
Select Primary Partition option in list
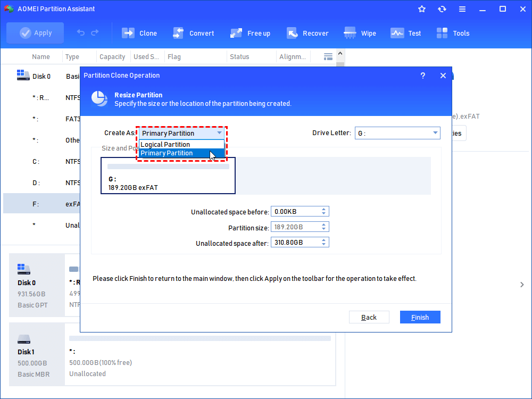[181, 153]
